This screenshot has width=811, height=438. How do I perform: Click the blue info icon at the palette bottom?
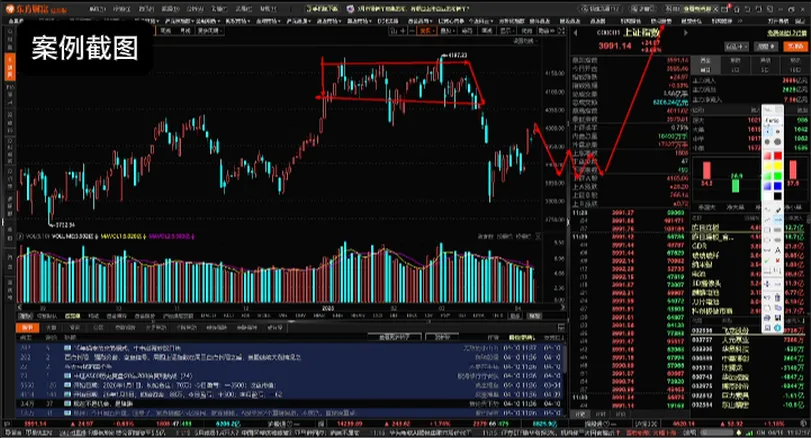[x=778, y=327]
